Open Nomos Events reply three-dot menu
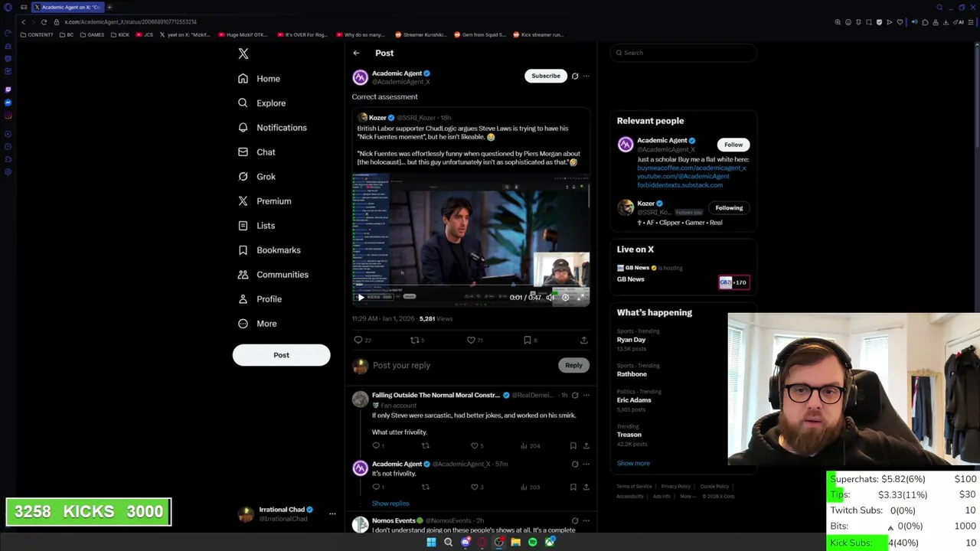The image size is (980, 551). click(586, 521)
